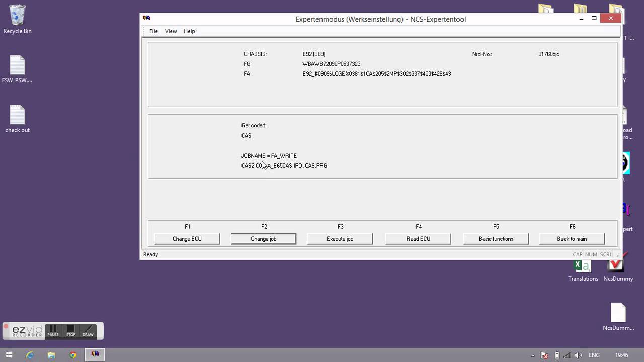Select the Translations Excel file icon

[583, 270]
